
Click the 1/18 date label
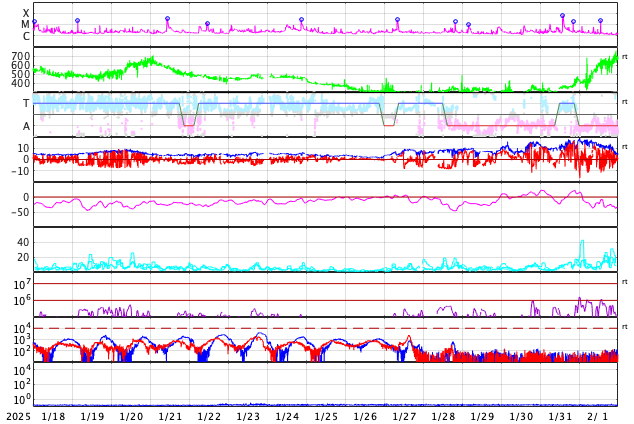tap(53, 416)
